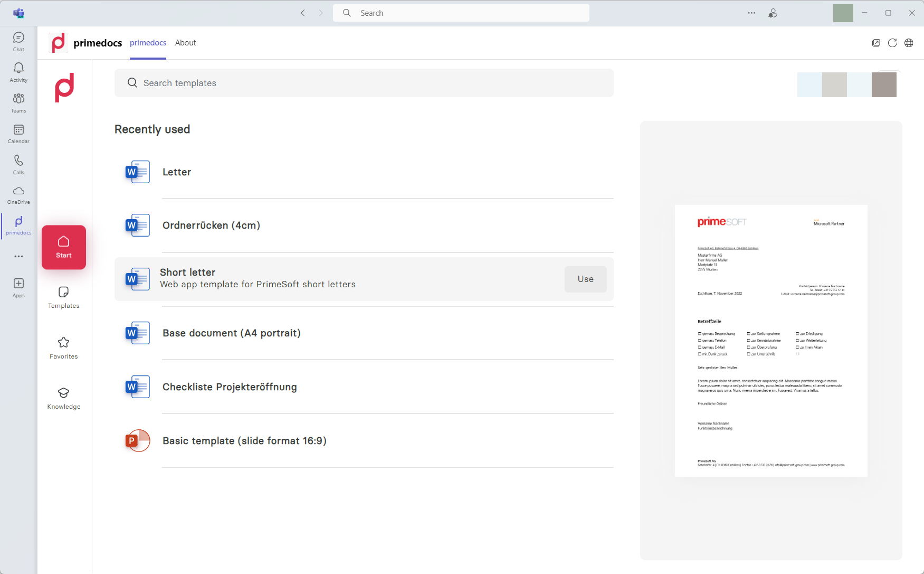
Task: Click the primedocs logo in sidebar
Action: 64,88
